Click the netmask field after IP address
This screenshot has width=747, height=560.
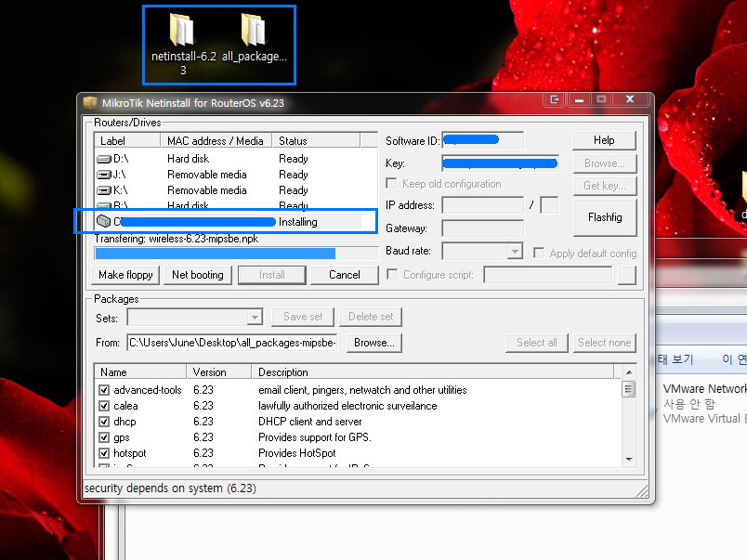pos(549,205)
